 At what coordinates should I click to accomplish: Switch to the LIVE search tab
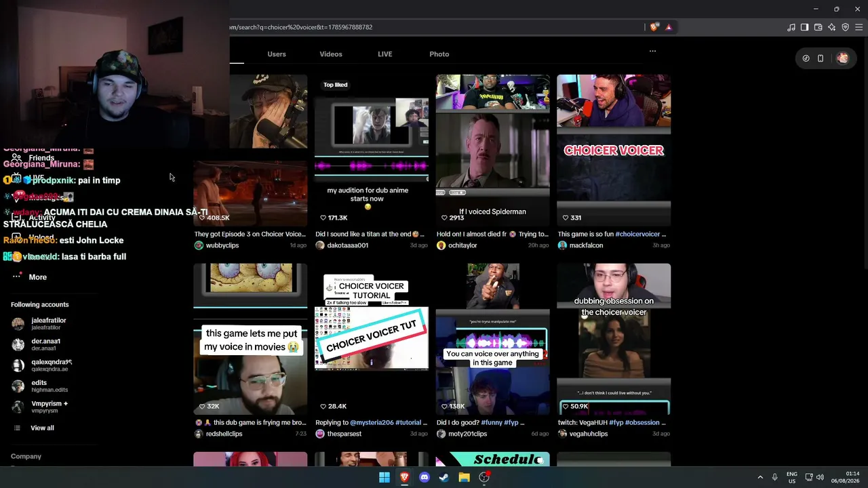point(385,54)
